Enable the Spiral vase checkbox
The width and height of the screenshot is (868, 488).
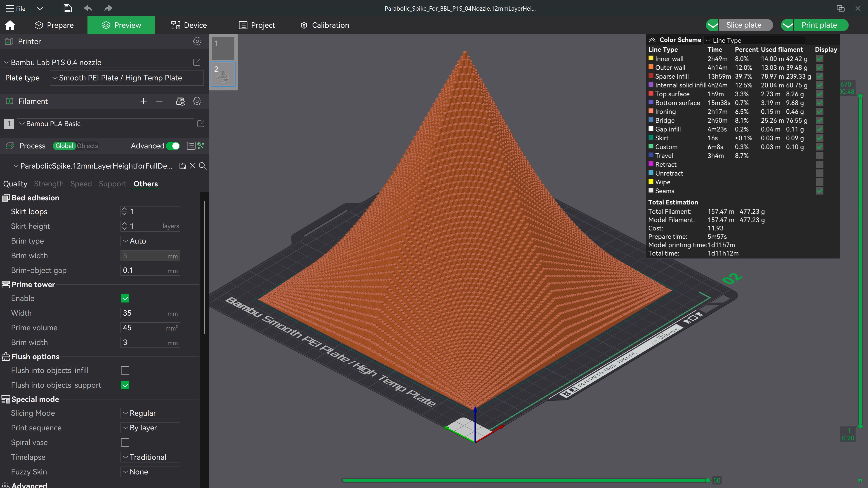coord(125,443)
